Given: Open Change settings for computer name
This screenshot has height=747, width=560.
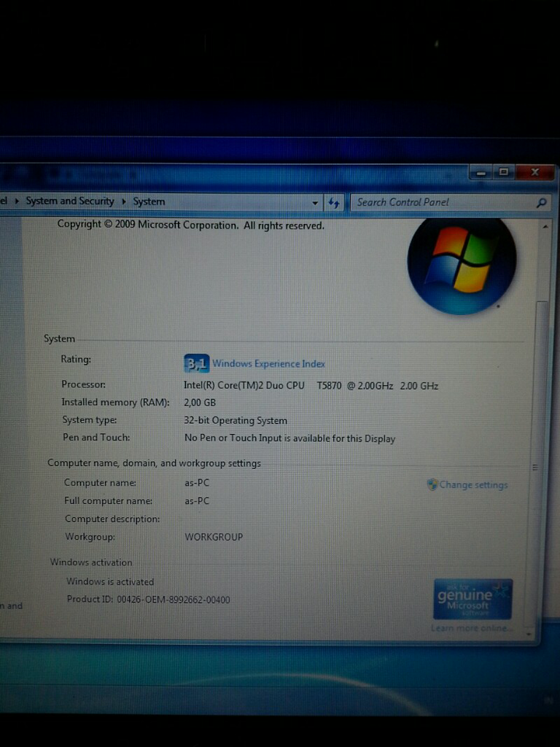Looking at the screenshot, I should (473, 485).
